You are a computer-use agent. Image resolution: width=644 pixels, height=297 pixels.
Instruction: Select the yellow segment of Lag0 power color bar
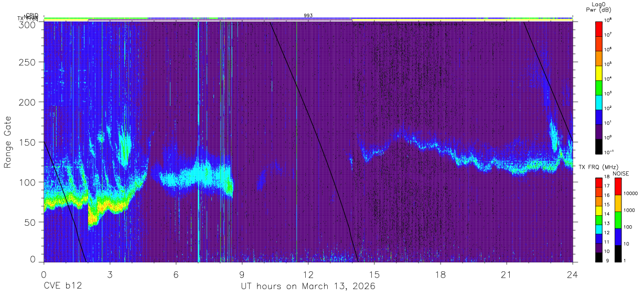coord(599,73)
